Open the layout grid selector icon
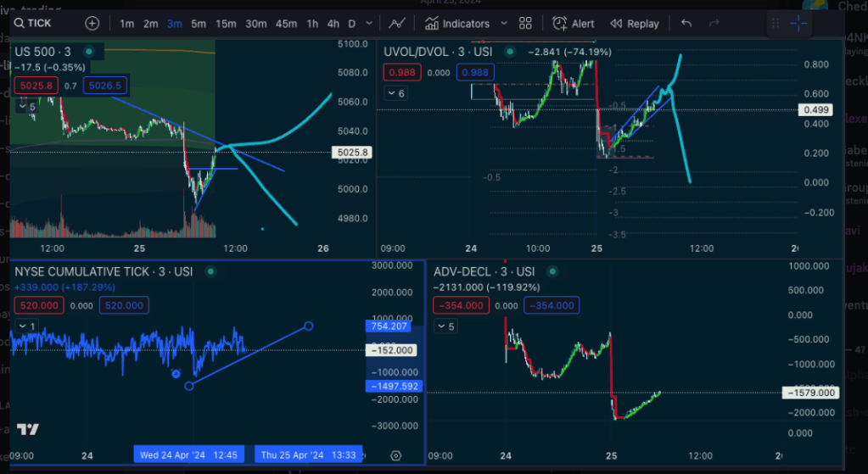868x474 pixels. coord(525,24)
